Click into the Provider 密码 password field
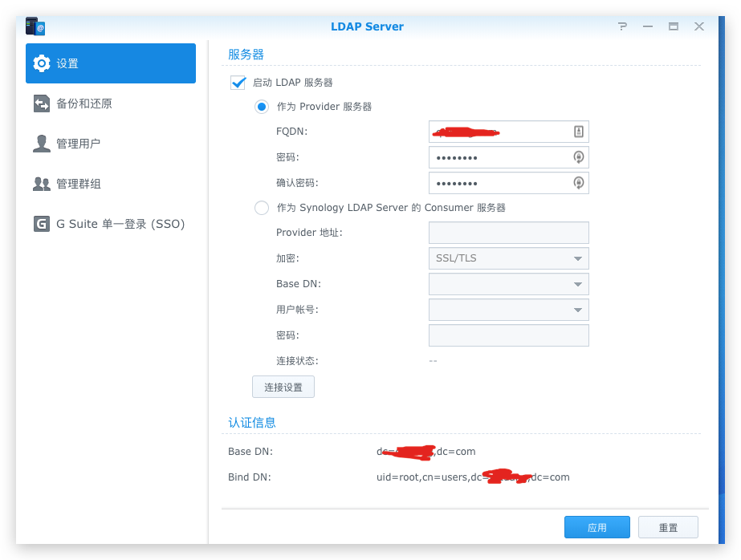 (509, 157)
